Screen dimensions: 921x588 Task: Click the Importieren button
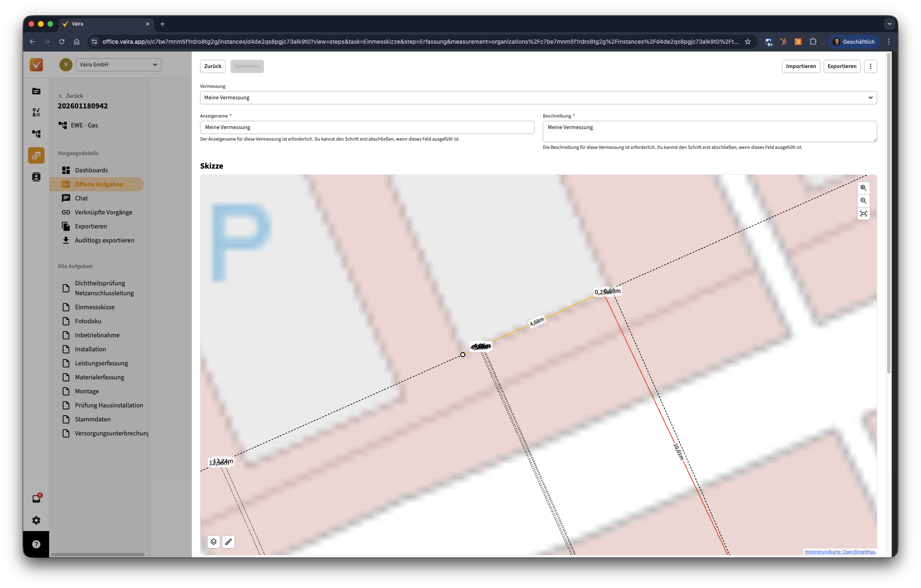[801, 66]
